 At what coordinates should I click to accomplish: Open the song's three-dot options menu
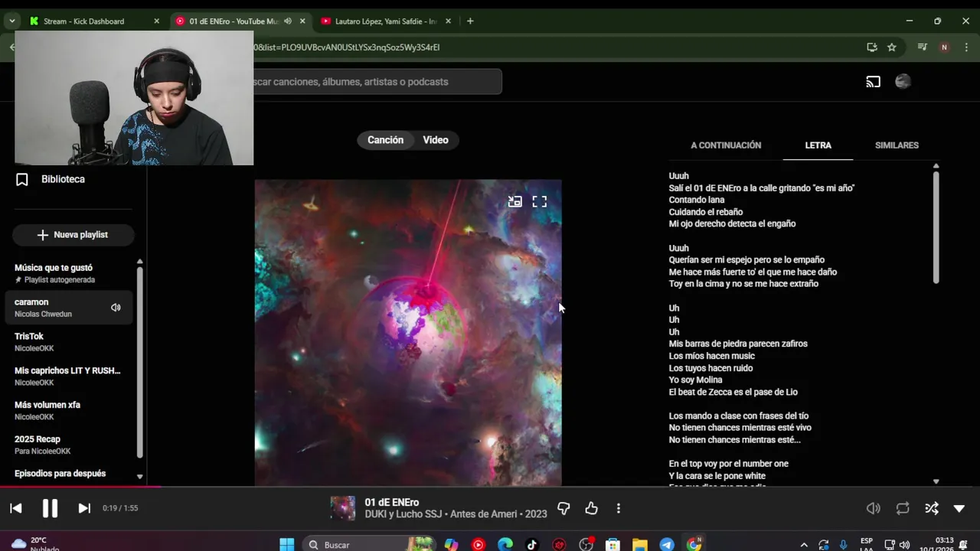point(619,508)
